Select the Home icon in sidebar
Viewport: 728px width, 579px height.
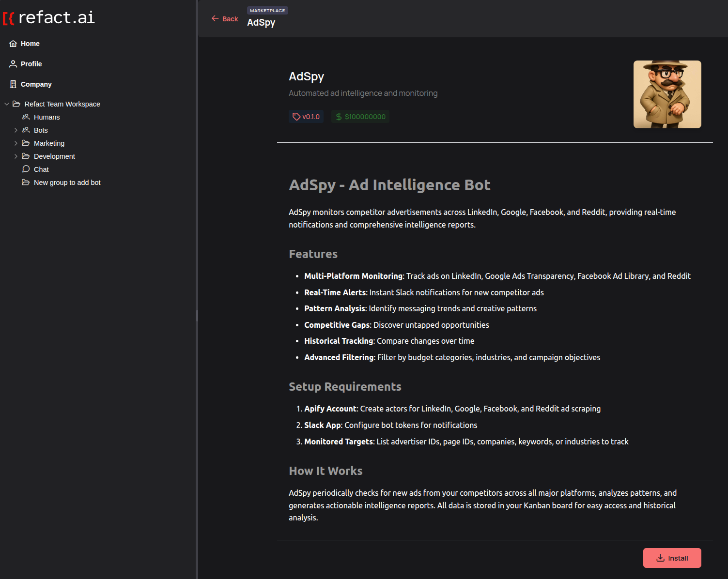tap(13, 44)
